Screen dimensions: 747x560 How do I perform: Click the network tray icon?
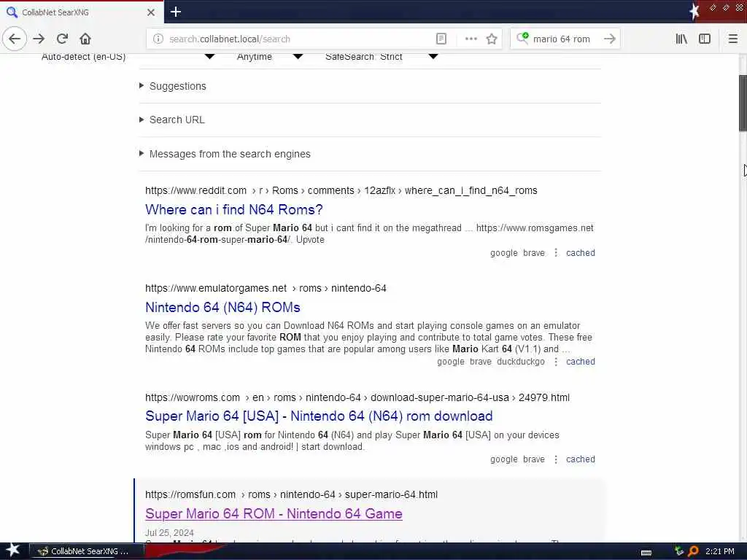point(679,551)
